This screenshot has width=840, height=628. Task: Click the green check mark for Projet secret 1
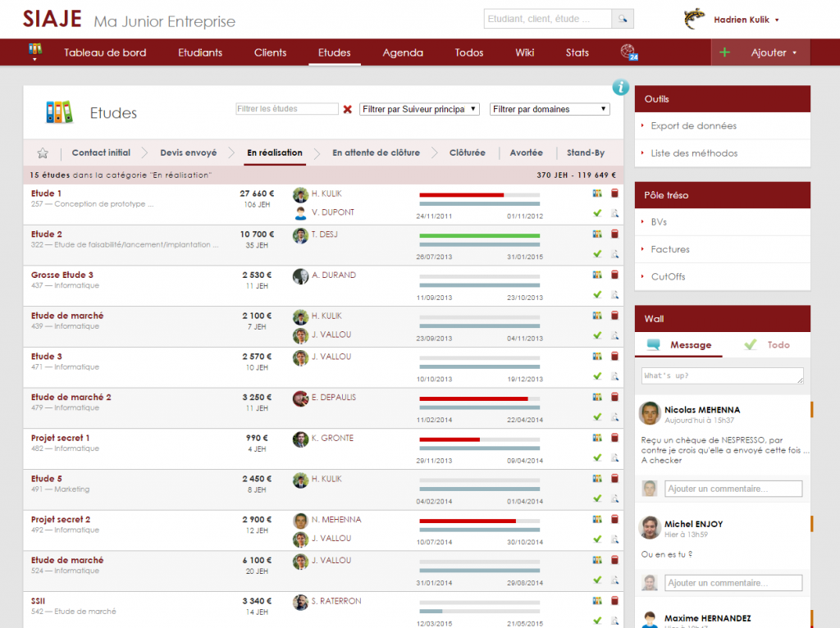tap(596, 457)
